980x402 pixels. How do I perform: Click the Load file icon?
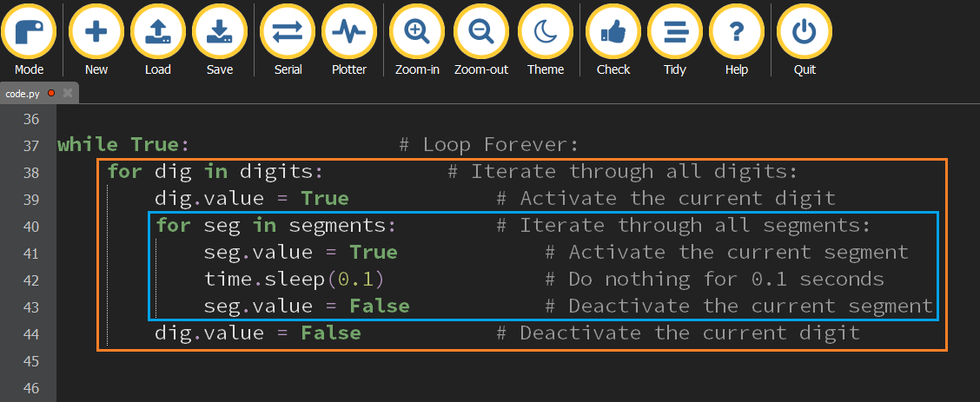pos(157,32)
